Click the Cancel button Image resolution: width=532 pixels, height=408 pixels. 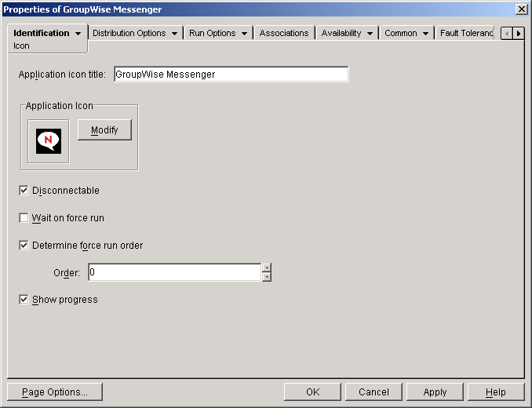point(373,392)
